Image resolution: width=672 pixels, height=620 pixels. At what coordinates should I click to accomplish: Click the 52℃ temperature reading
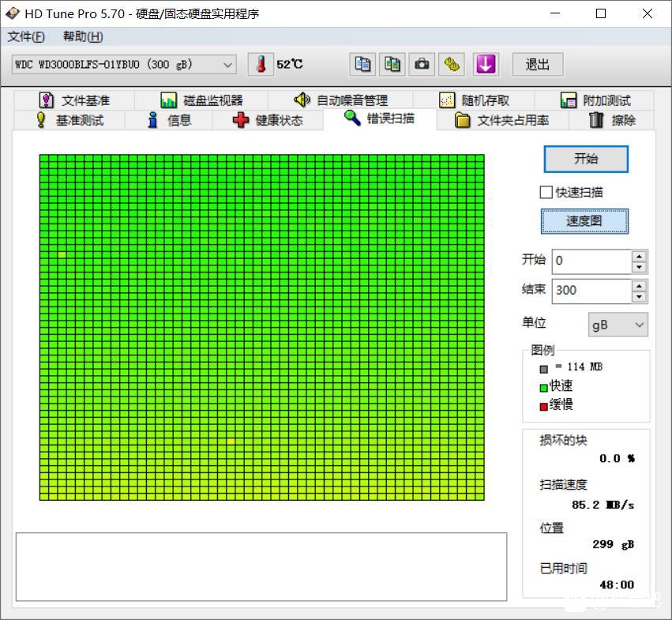[290, 64]
